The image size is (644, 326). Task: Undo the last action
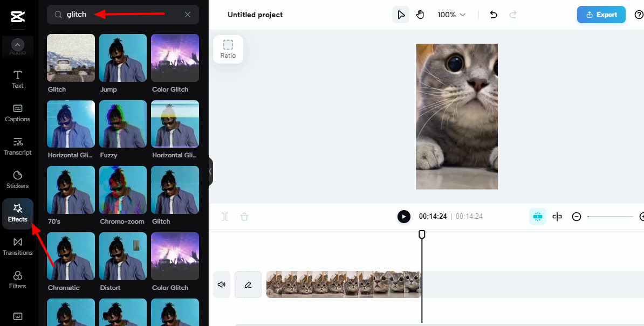tap(494, 15)
